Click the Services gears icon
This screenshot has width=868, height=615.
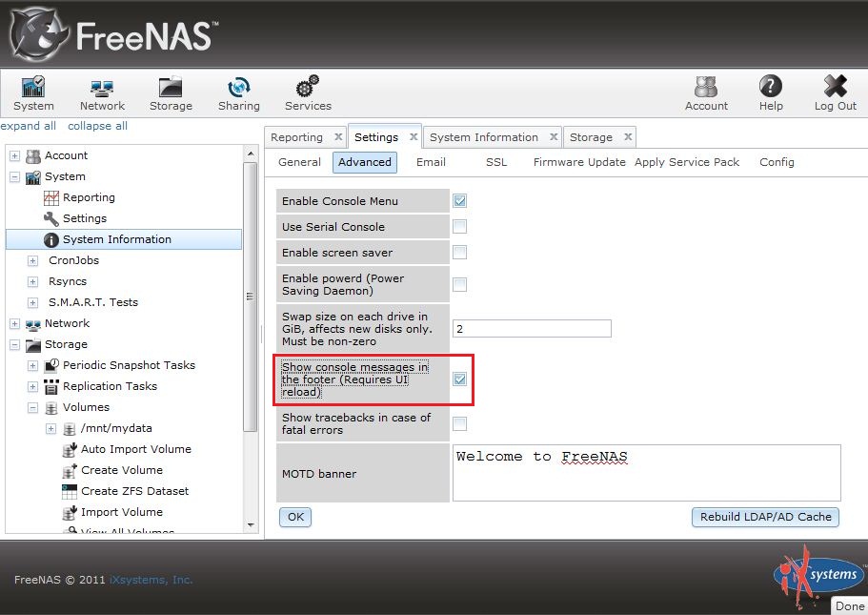tap(308, 88)
